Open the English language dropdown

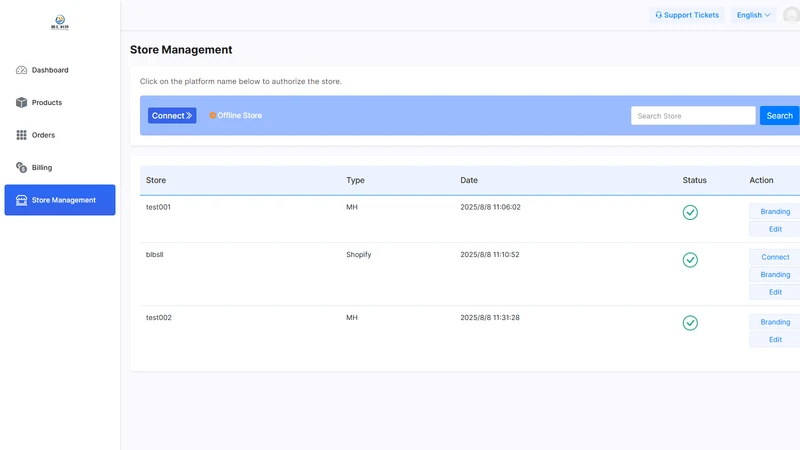click(x=754, y=15)
